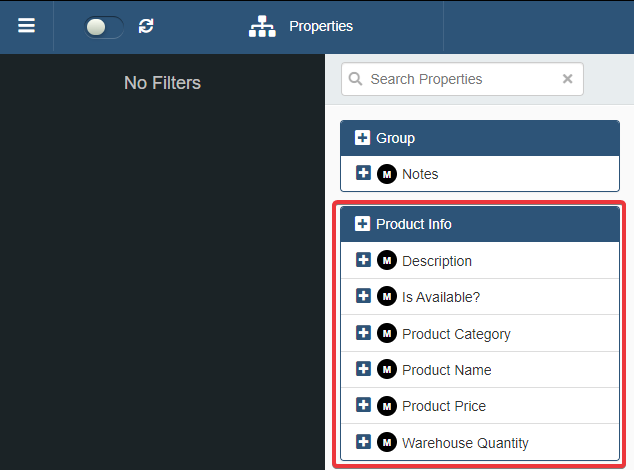Click the Properties hierarchy icon
This screenshot has width=634, height=470.
pos(262,26)
